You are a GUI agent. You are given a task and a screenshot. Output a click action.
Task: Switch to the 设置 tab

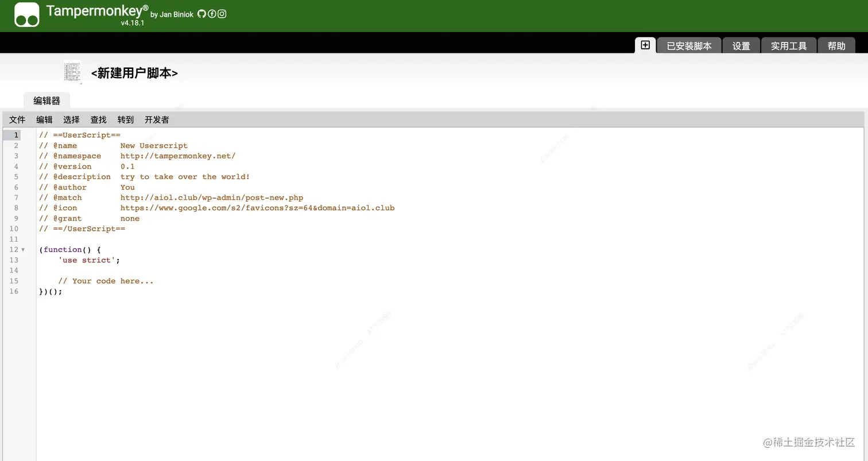pyautogui.click(x=741, y=46)
